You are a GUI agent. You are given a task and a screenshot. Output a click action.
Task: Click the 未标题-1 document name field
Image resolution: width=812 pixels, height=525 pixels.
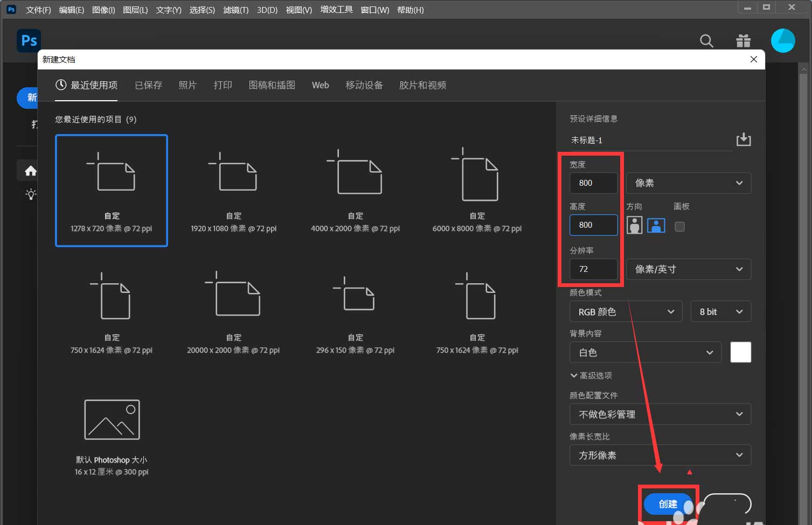pyautogui.click(x=650, y=140)
